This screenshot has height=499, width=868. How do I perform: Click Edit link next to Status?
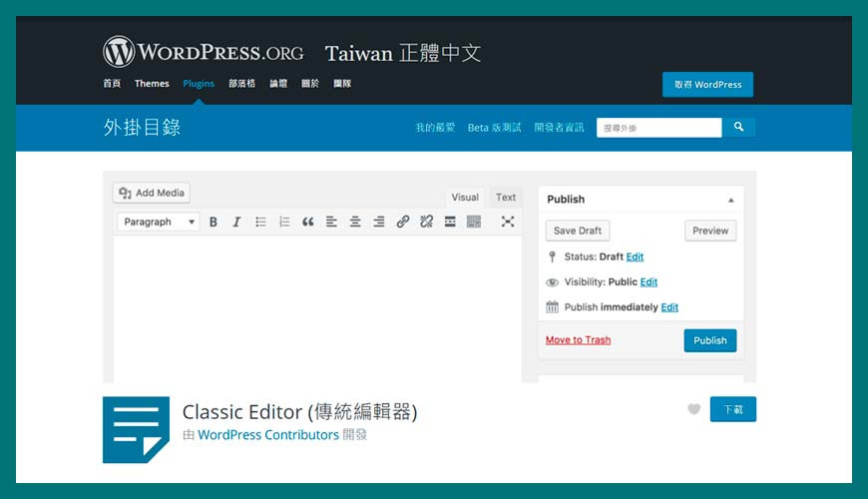point(635,256)
